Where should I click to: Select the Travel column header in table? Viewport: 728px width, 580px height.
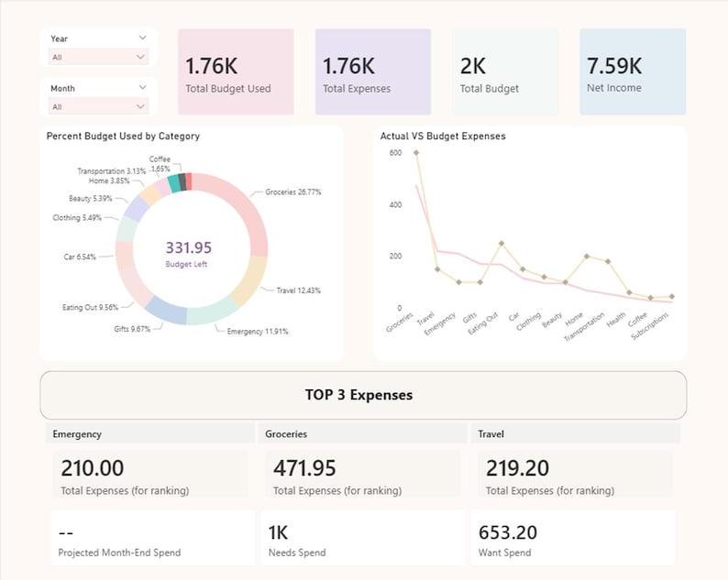(576, 433)
